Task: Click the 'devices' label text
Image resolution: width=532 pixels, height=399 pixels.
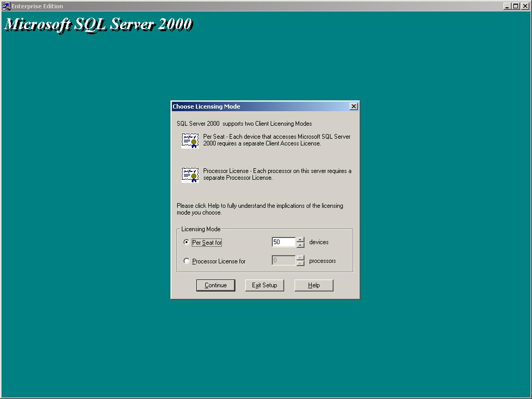Action: pyautogui.click(x=319, y=242)
